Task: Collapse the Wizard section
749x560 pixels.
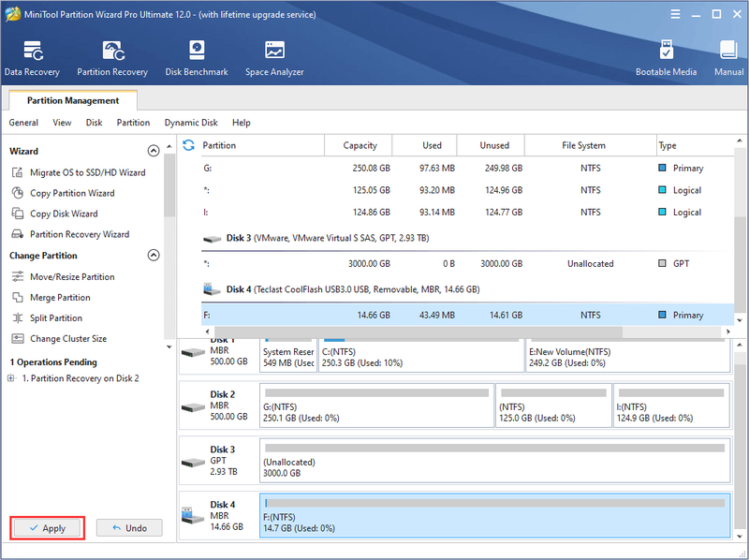Action: pos(154,151)
